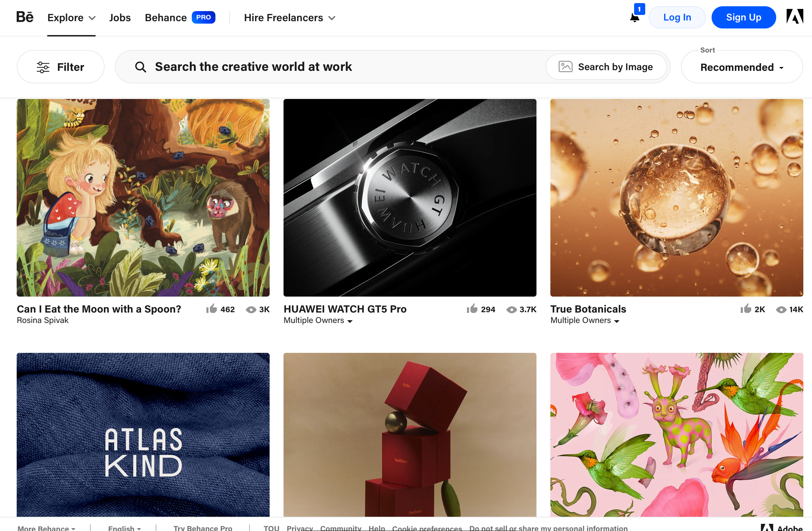This screenshot has height=531, width=812.
Task: Click the PRO badge next to Behance
Action: coord(204,17)
